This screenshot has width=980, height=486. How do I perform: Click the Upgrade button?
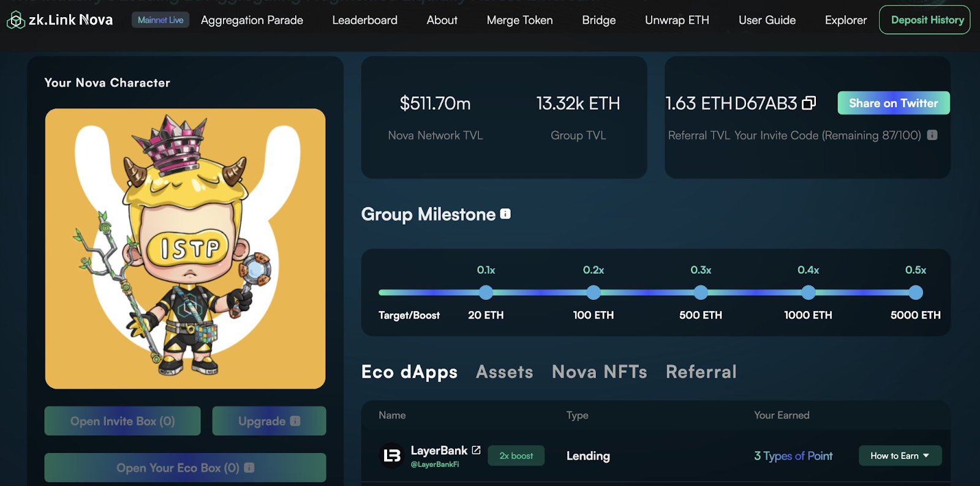pyautogui.click(x=269, y=421)
